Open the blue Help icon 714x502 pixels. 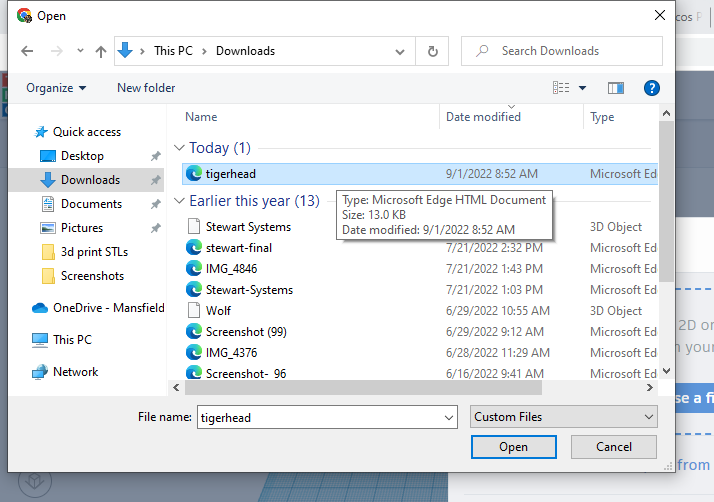tap(651, 88)
